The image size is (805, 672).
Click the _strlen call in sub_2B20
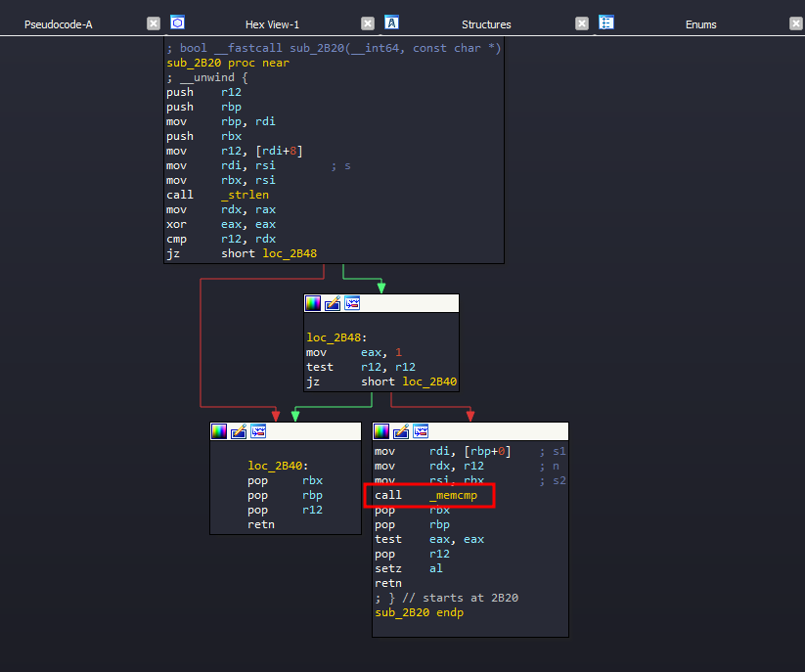point(245,195)
